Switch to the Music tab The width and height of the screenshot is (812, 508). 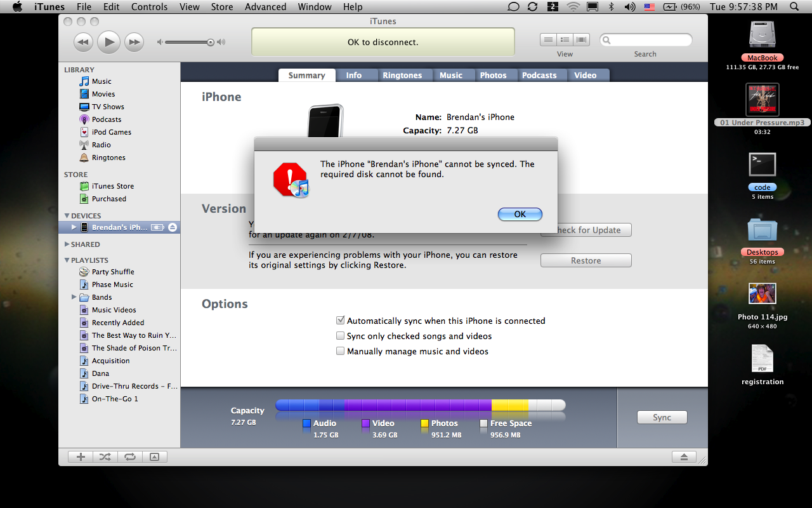[451, 75]
